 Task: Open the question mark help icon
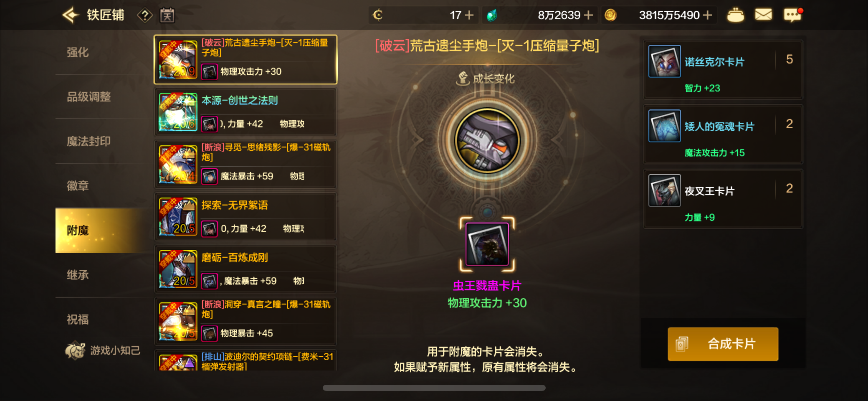coord(145,16)
